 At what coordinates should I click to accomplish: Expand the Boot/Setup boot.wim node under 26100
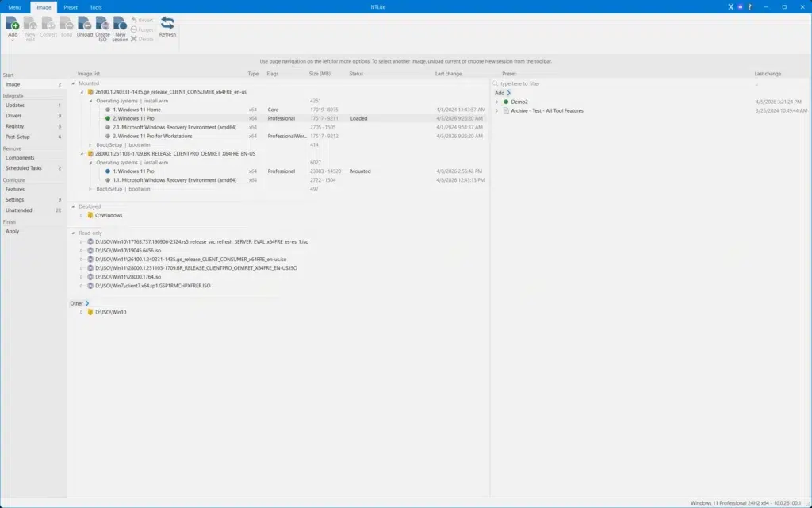click(x=90, y=145)
